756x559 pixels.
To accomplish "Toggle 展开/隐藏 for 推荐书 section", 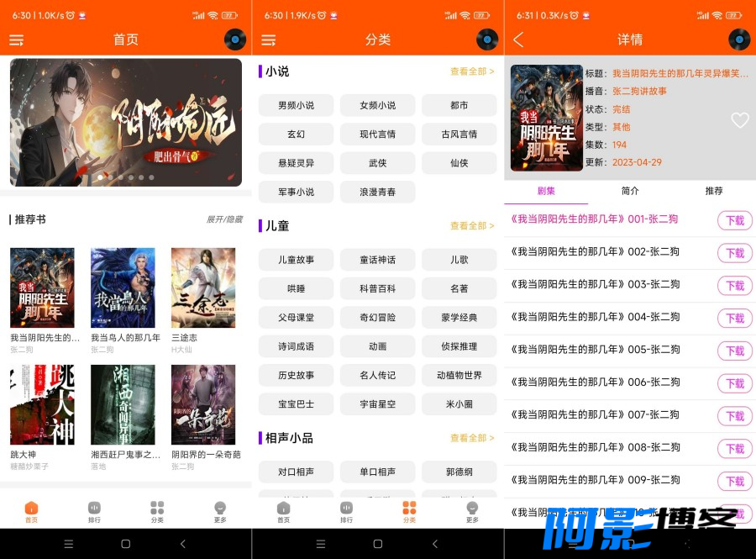I will click(224, 219).
